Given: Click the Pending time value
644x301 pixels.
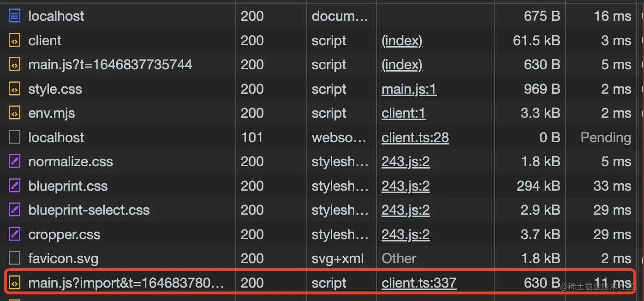Looking at the screenshot, I should coord(606,138).
